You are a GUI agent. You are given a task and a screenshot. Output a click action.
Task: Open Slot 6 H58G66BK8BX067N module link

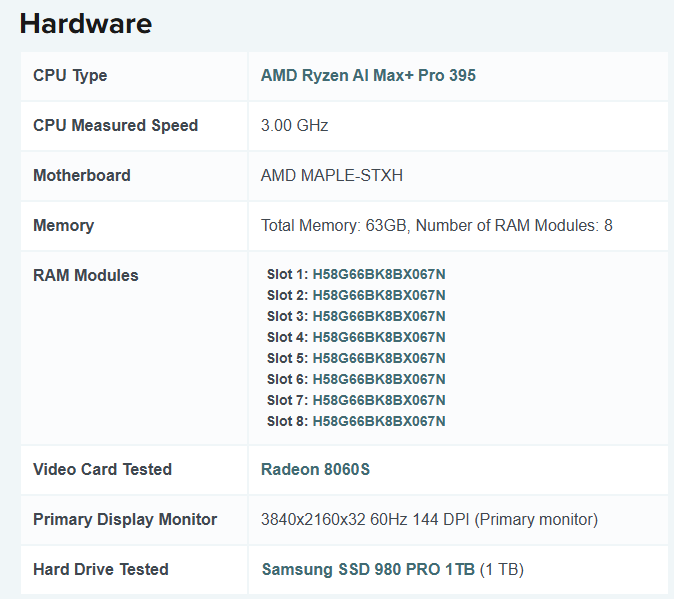point(379,379)
